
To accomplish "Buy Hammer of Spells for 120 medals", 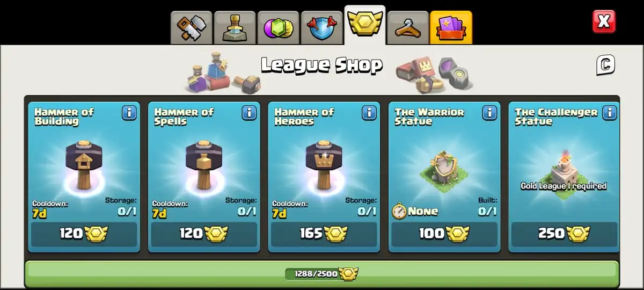I will (x=204, y=234).
